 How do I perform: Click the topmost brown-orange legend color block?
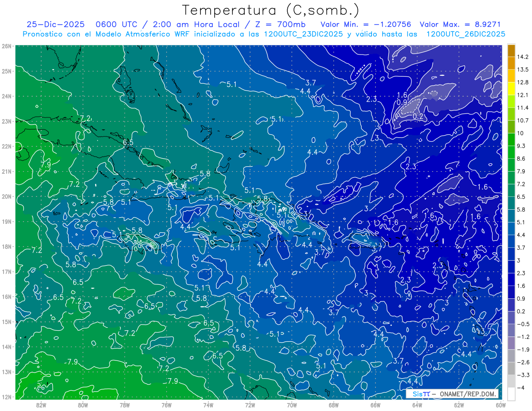point(511,51)
